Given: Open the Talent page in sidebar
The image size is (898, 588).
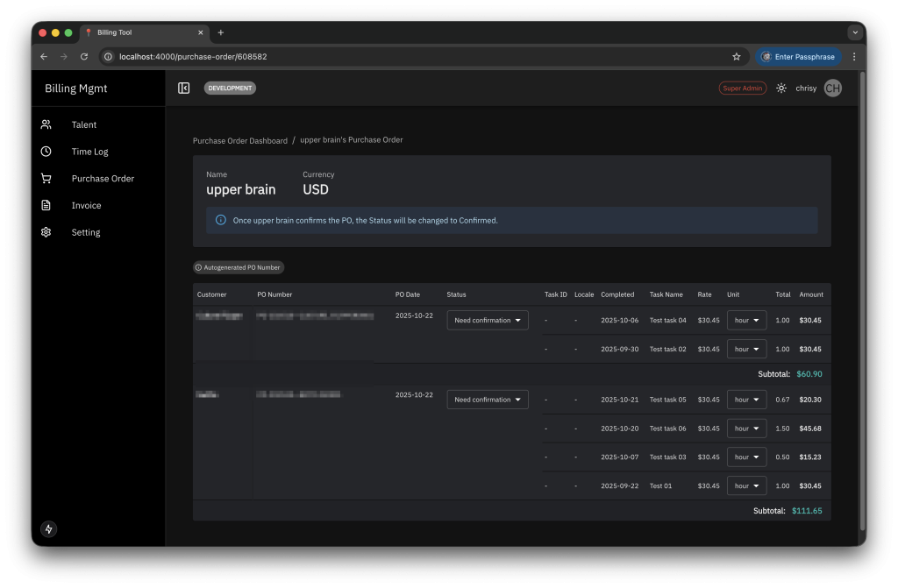Looking at the screenshot, I should coord(84,124).
